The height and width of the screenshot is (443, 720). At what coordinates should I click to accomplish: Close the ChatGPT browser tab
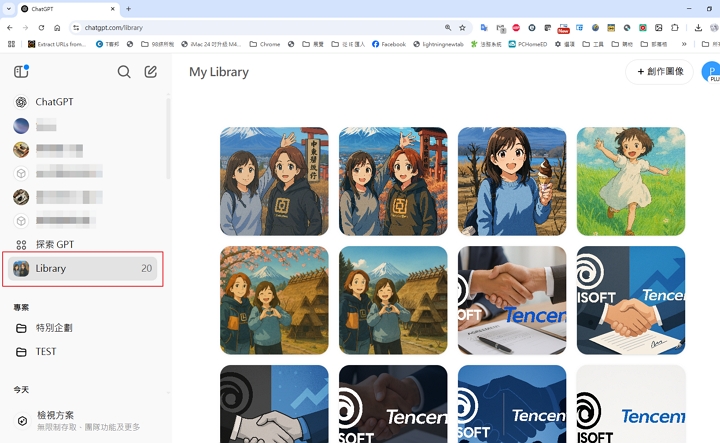tap(112, 9)
